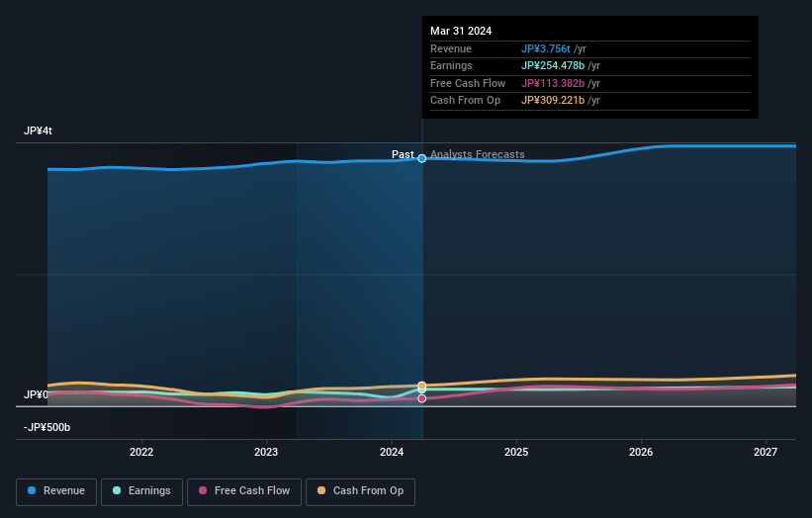Click the JP¥0 y-axis label
The height and width of the screenshot is (518, 812).
pyautogui.click(x=36, y=394)
